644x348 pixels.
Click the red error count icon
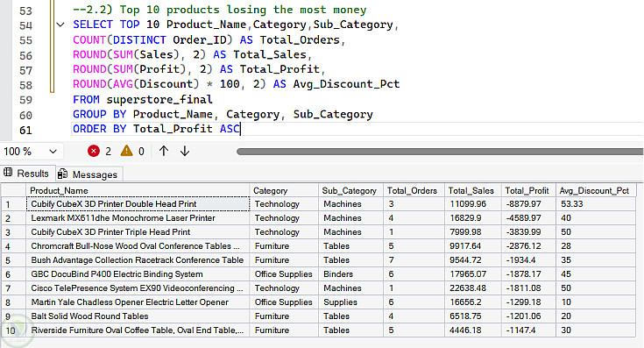94,151
